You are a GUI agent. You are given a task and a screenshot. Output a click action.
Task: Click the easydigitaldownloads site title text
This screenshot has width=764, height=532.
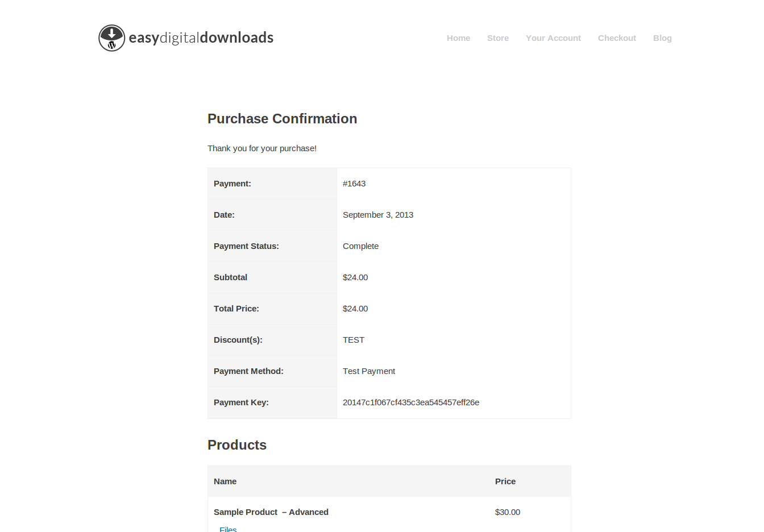click(201, 38)
